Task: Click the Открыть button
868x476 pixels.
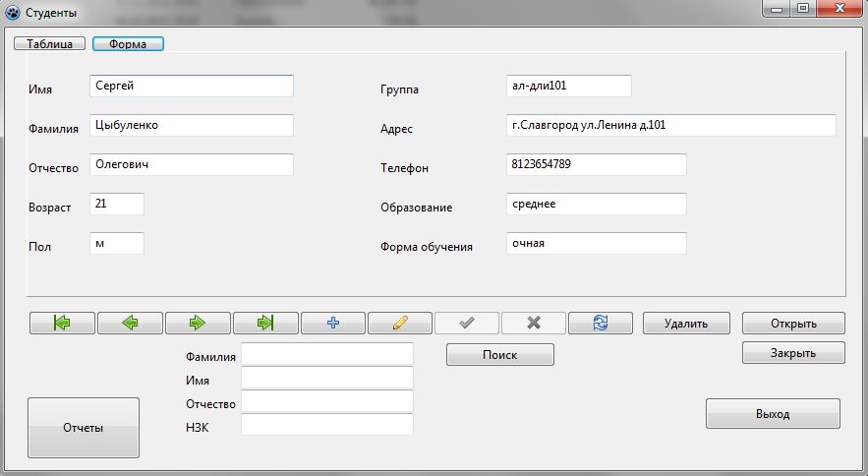Action: coord(793,323)
